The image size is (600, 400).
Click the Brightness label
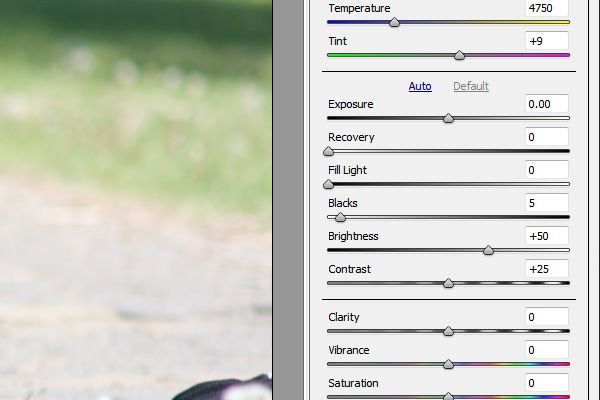point(353,237)
